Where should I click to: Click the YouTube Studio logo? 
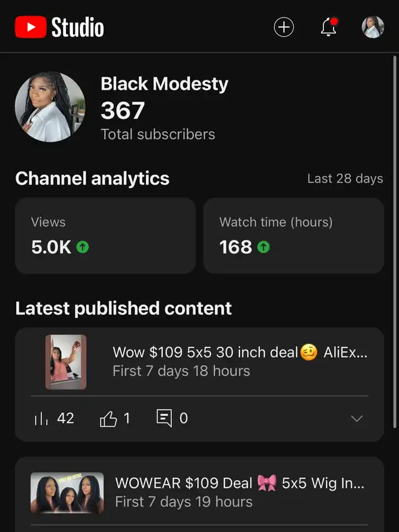point(59,27)
